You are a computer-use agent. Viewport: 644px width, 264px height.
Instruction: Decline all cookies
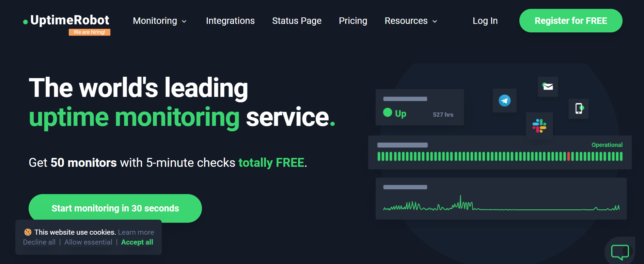click(39, 242)
